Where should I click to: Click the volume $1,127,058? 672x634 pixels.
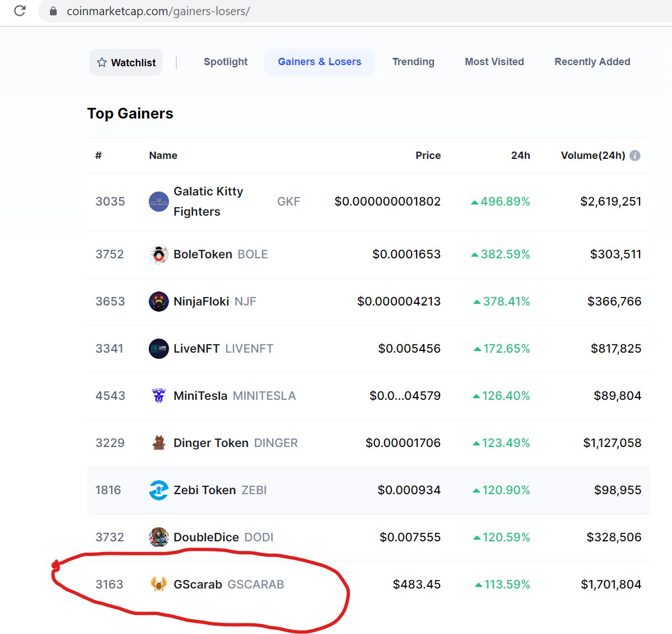(x=612, y=443)
